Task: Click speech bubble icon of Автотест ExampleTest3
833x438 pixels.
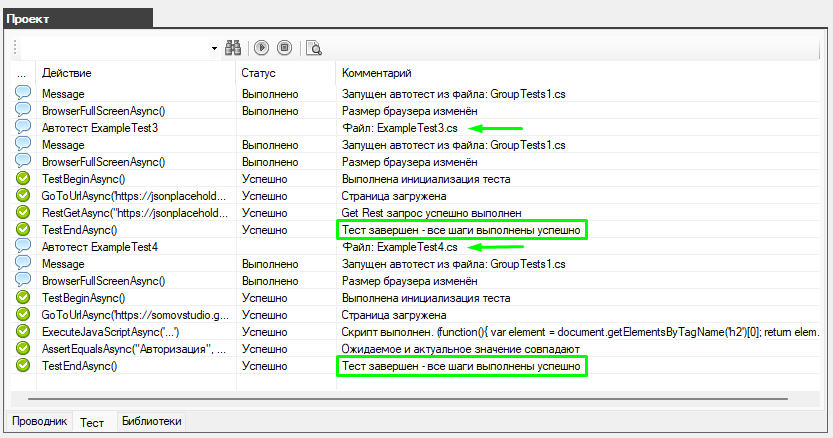Action: 23,128
